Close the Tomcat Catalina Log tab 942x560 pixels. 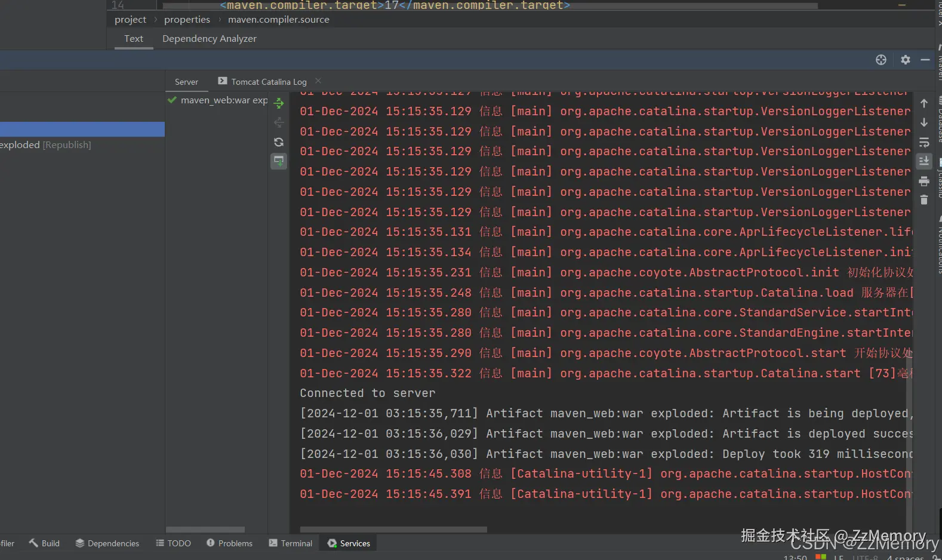pos(318,81)
